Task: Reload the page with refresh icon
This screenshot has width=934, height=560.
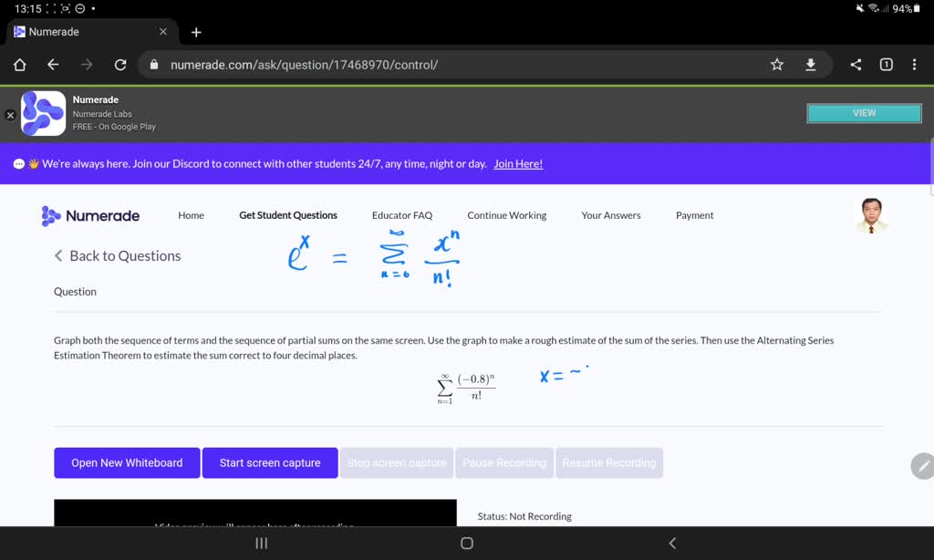Action: (x=120, y=65)
